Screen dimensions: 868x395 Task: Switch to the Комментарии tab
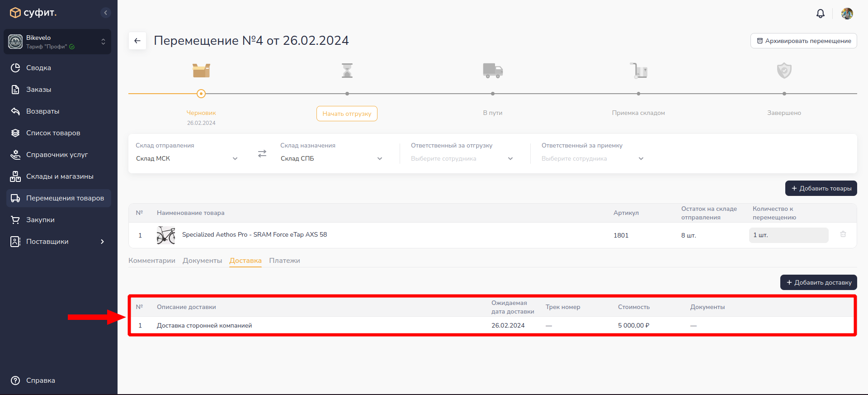tap(152, 261)
